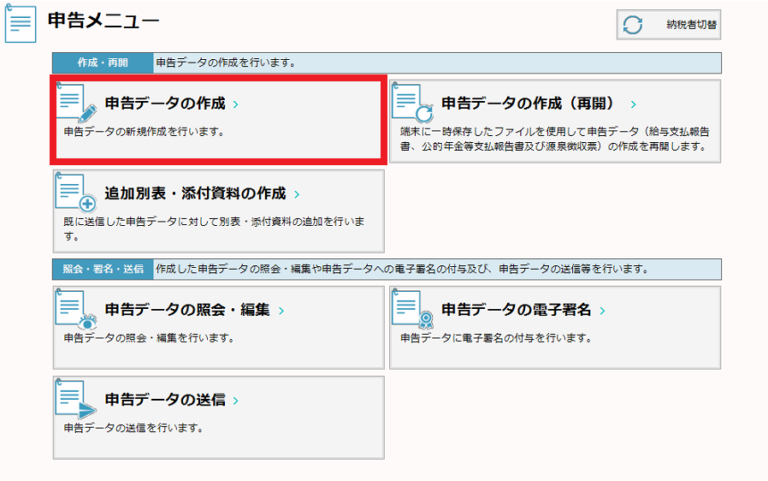Click the send arrow document icon for 送信

[76, 399]
